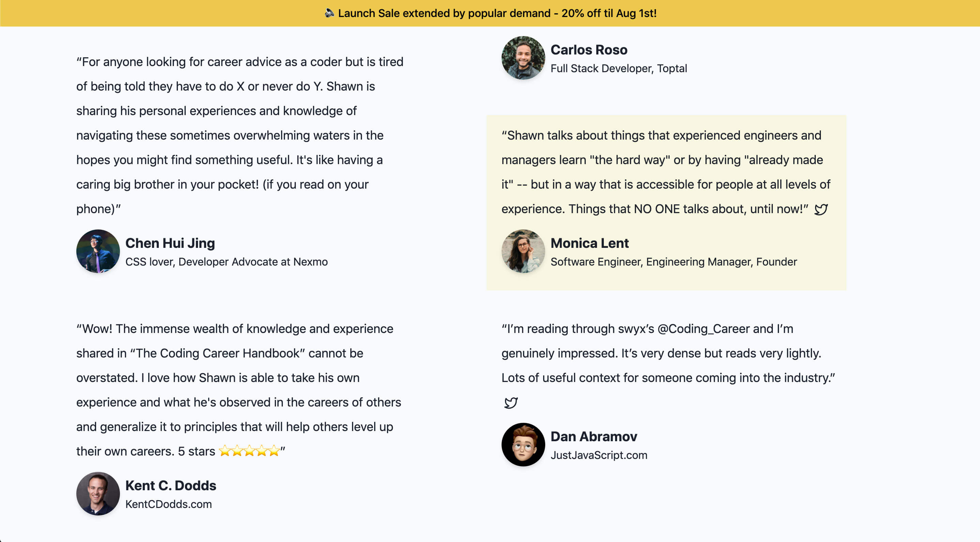Open Dan Abramov's name link

[x=594, y=437]
